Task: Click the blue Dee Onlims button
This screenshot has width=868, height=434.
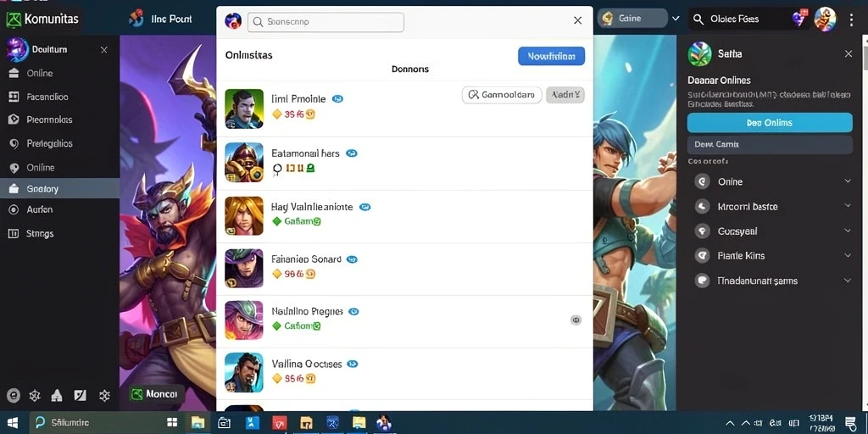Action: coord(770,123)
